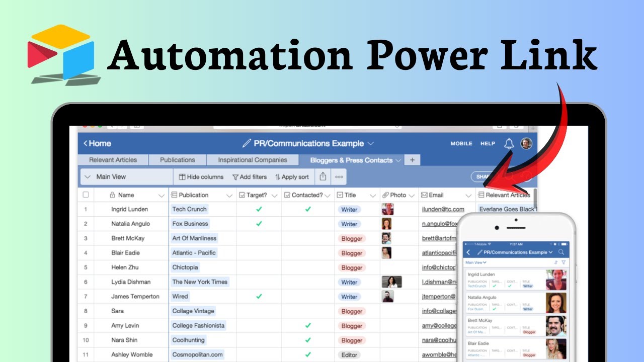
Task: Click the Publication column linked-record icon
Action: pyautogui.click(x=175, y=195)
